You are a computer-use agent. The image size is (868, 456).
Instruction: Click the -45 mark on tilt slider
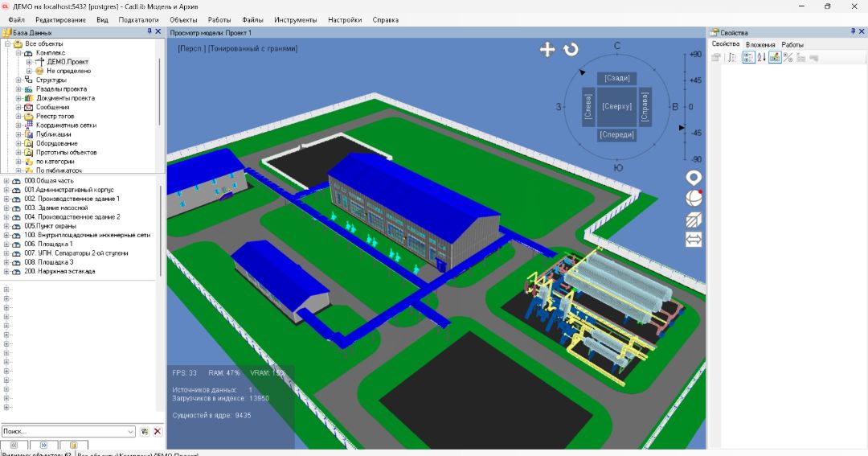pyautogui.click(x=696, y=133)
